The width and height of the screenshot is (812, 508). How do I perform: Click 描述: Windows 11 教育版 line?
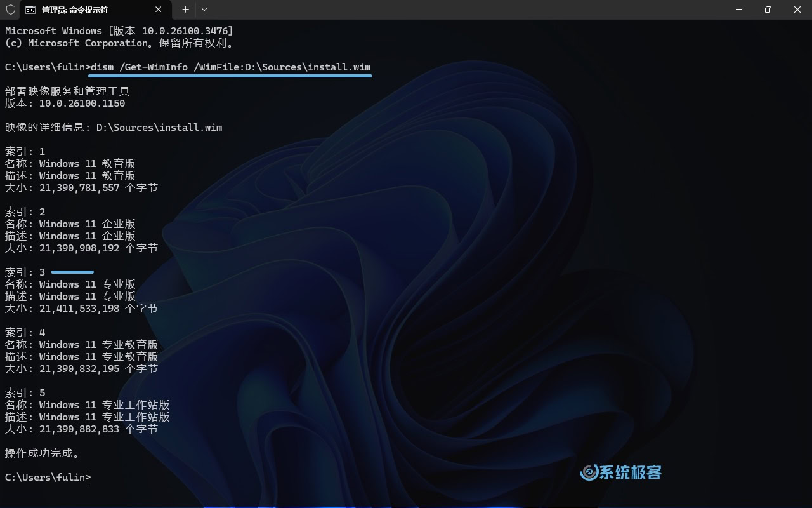(x=70, y=176)
